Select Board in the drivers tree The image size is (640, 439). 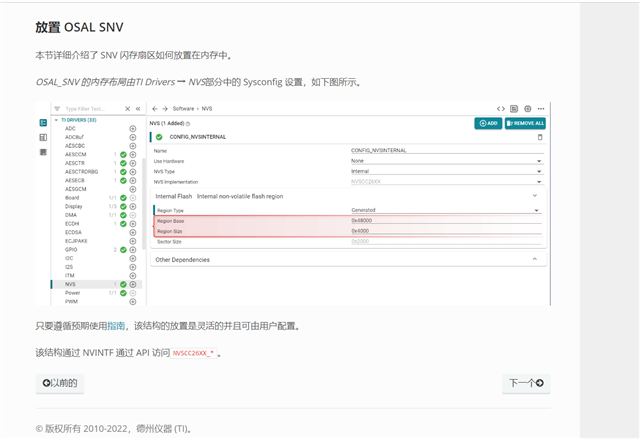pos(72,198)
